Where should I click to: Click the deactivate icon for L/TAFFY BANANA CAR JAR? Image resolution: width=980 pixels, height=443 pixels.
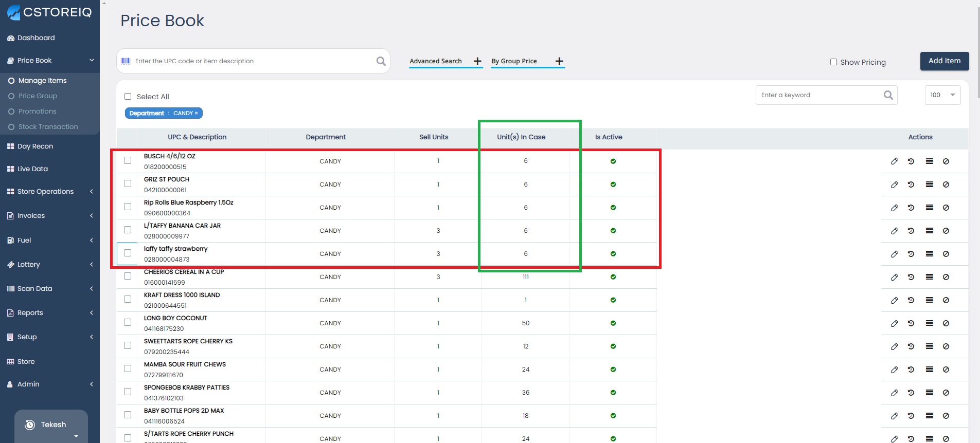click(x=946, y=231)
